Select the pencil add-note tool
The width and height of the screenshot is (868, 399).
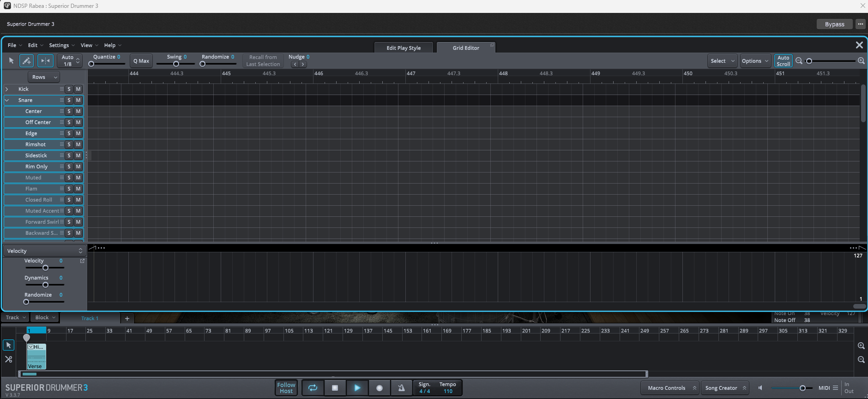(x=26, y=61)
